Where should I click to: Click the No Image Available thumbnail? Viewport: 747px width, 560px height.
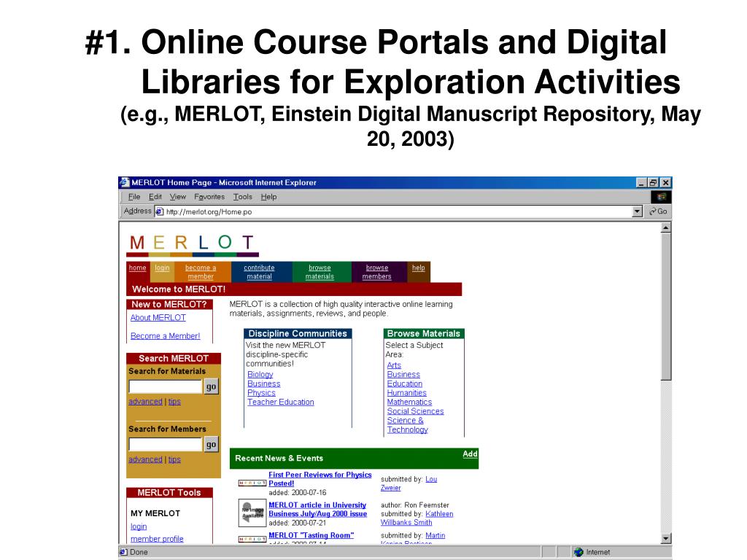click(x=252, y=513)
